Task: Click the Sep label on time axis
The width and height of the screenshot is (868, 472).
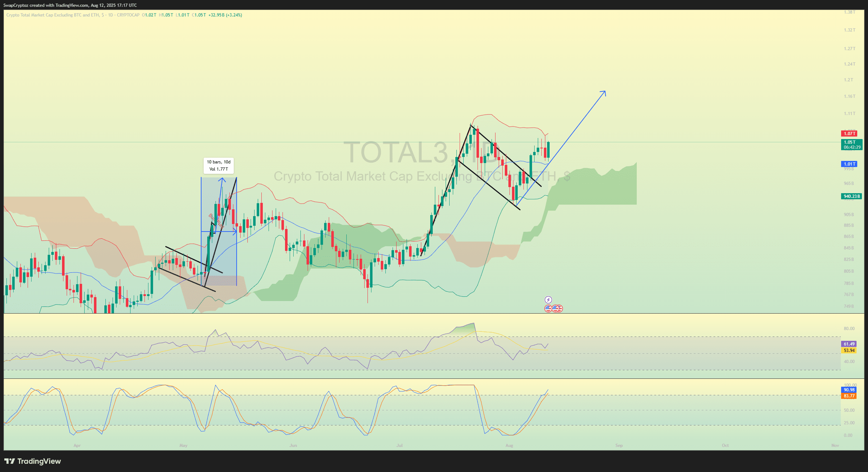Action: coord(619,445)
